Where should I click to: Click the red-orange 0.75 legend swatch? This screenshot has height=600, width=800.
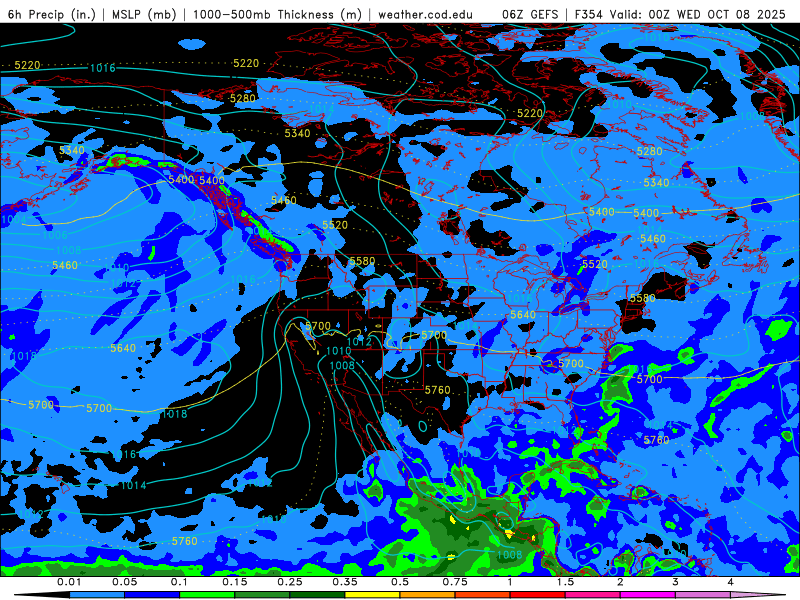coord(482,595)
